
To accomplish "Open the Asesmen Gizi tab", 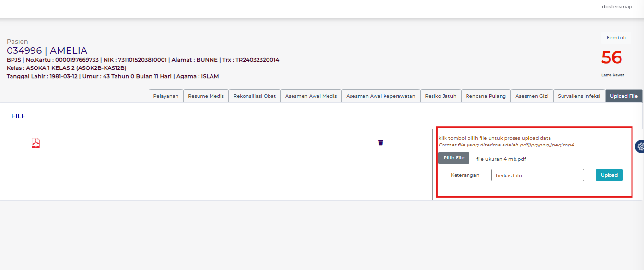I will (x=532, y=96).
